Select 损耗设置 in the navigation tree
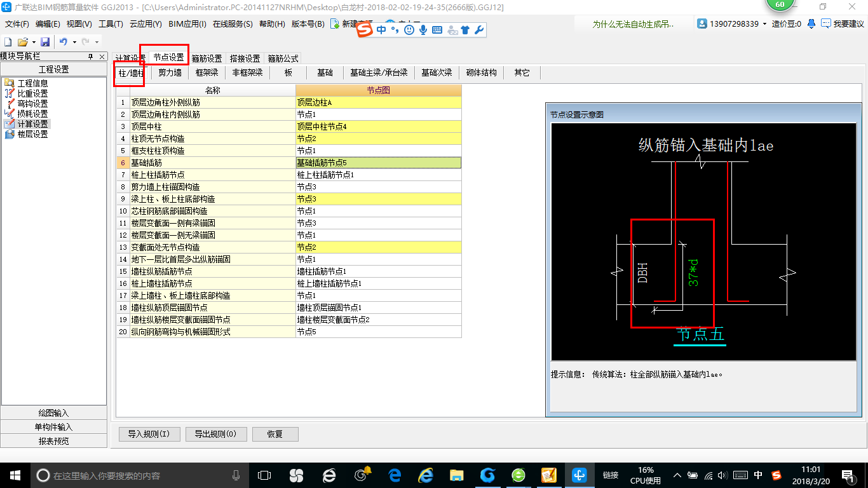Viewport: 868px width, 488px height. [32, 114]
